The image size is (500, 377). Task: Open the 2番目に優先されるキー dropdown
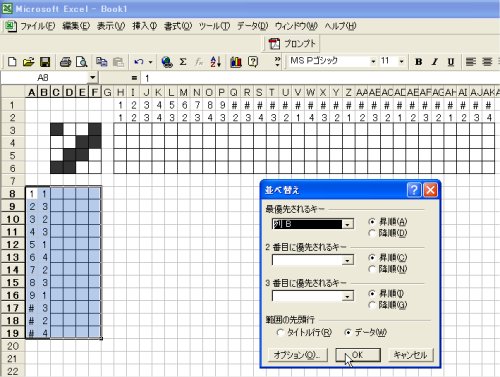coord(347,260)
